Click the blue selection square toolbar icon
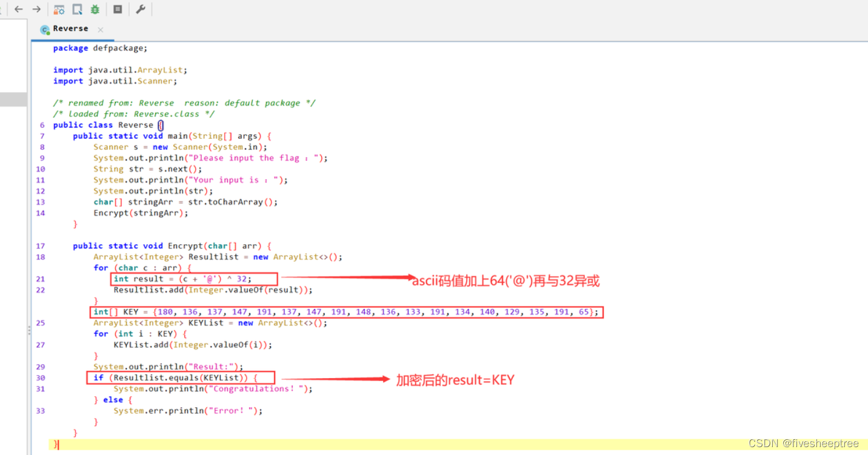Viewport: 868px width, 455px height. point(76,9)
